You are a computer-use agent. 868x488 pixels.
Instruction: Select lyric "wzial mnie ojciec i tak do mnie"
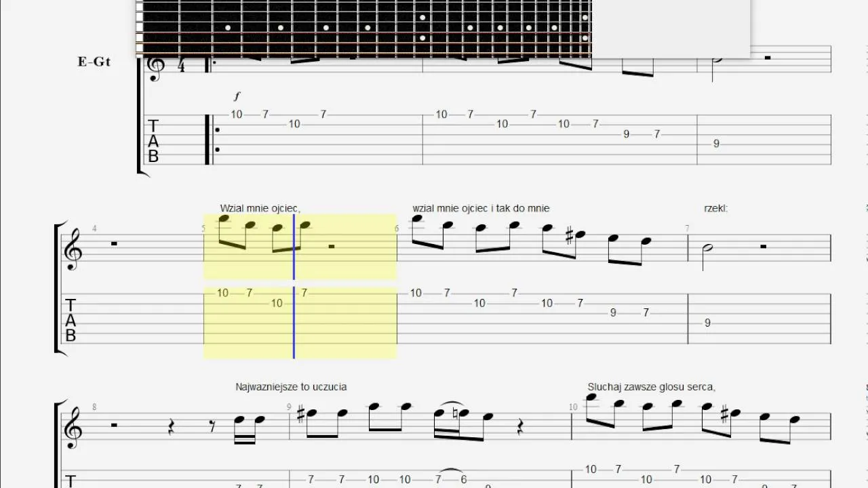[481, 208]
